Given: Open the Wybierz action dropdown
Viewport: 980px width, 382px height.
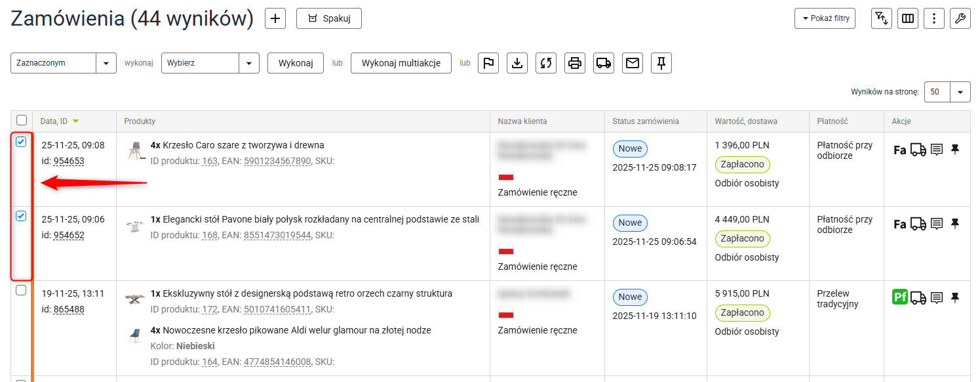Looking at the screenshot, I should click(248, 63).
